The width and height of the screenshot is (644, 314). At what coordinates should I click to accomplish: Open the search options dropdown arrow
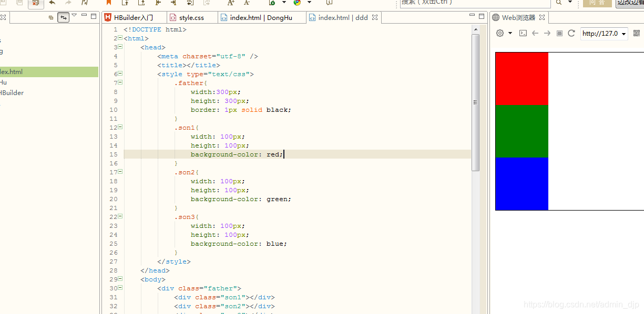[570, 2]
